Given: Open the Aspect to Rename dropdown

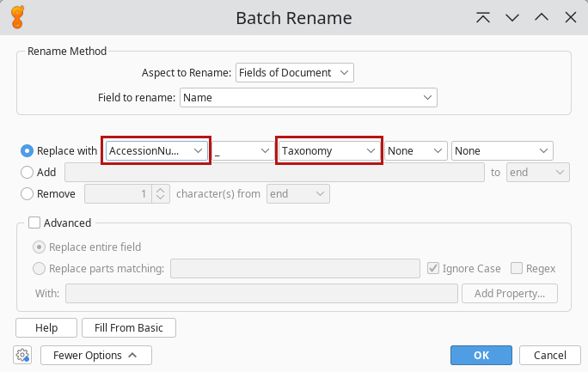Looking at the screenshot, I should pyautogui.click(x=294, y=73).
